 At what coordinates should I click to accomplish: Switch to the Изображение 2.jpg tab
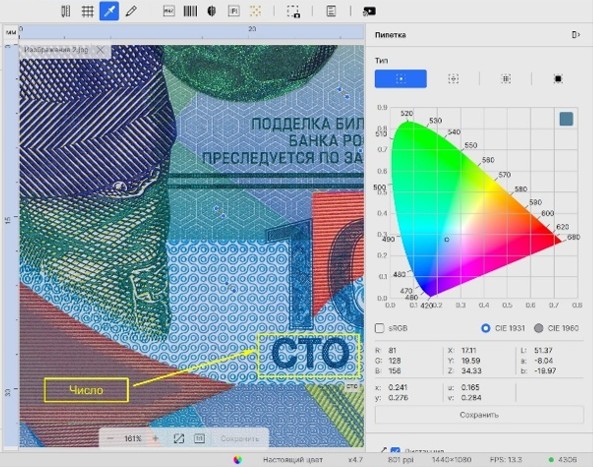click(x=56, y=50)
